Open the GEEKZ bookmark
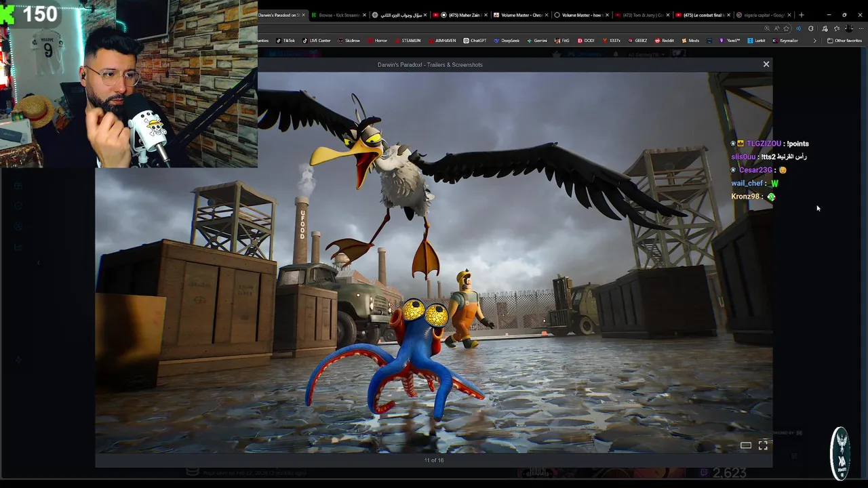Screen dimensions: 868x488 637,41
